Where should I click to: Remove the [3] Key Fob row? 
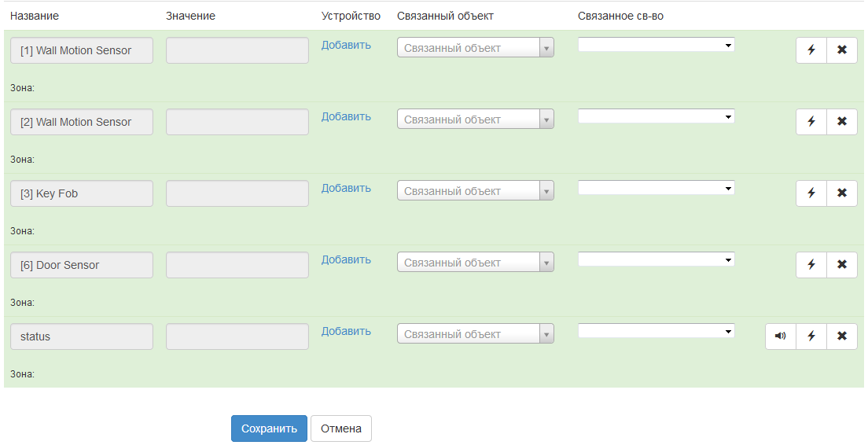(x=842, y=193)
